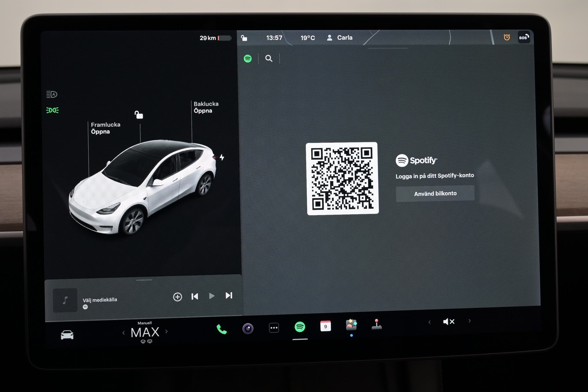The image size is (588, 392).
Task: Tap 'Välj mediekälla' media source label
Action: [x=100, y=300]
